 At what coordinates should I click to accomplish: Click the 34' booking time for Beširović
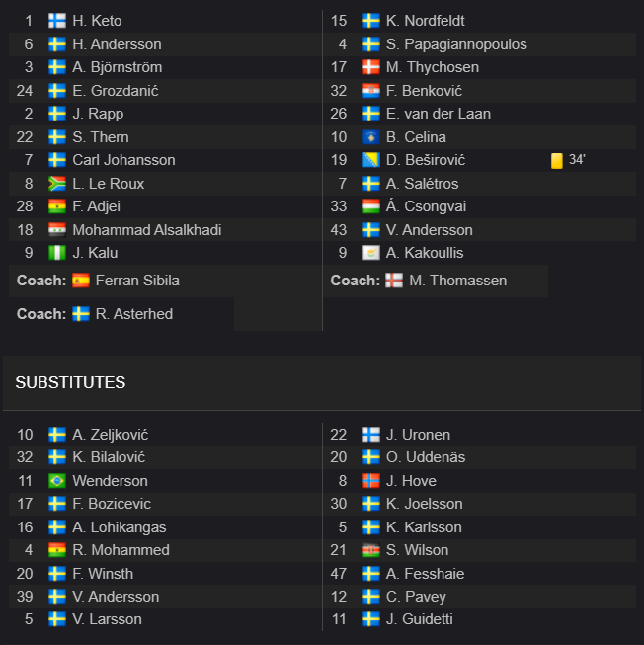(577, 160)
